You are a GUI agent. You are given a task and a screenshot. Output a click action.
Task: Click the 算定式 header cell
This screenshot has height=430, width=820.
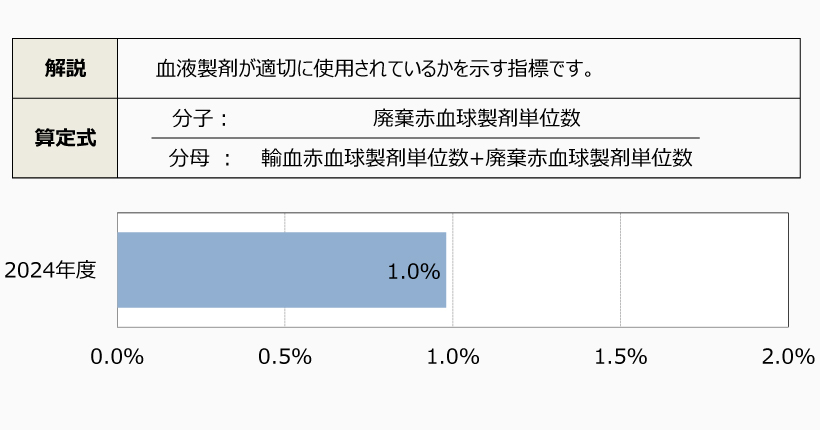point(65,138)
